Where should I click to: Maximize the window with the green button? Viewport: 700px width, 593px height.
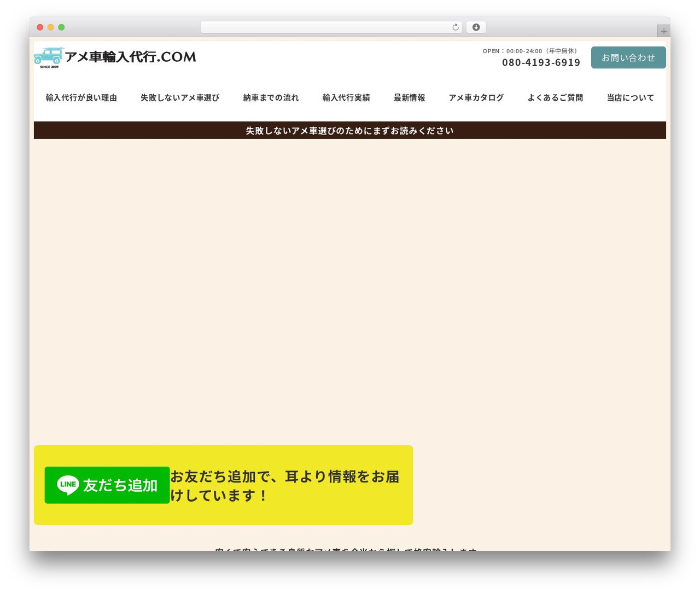tap(61, 27)
